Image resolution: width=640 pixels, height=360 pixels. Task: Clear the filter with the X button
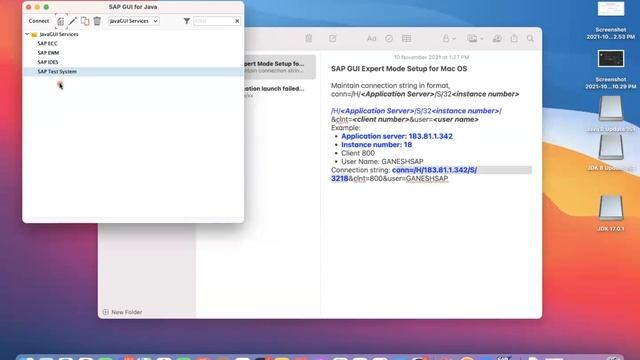(x=237, y=21)
